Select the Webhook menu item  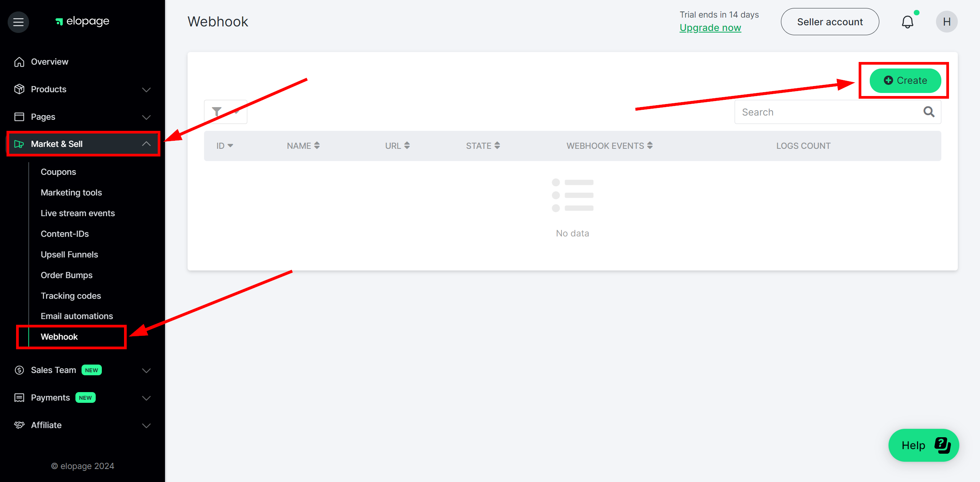coord(59,337)
